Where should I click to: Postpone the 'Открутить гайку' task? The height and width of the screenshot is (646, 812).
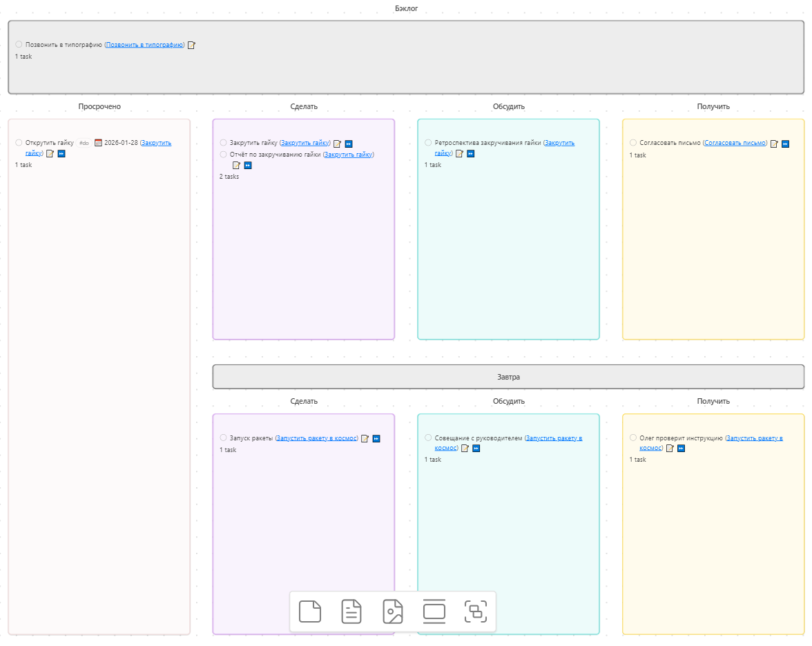61,154
